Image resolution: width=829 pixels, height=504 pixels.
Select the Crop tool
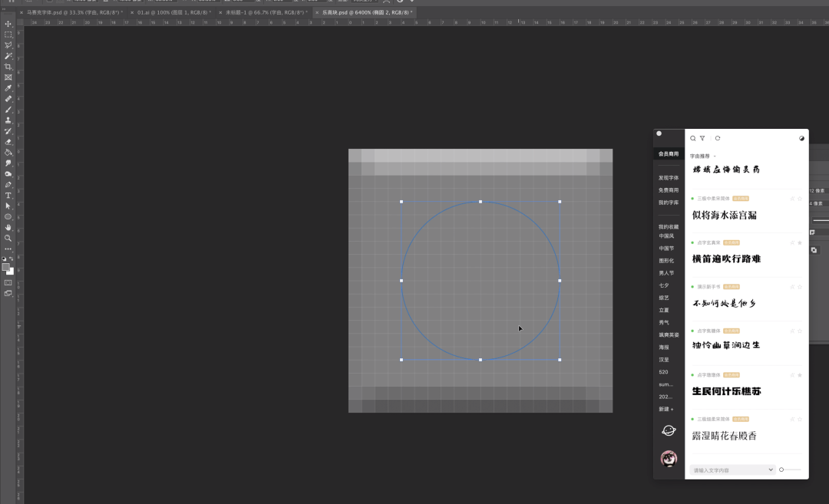8,67
